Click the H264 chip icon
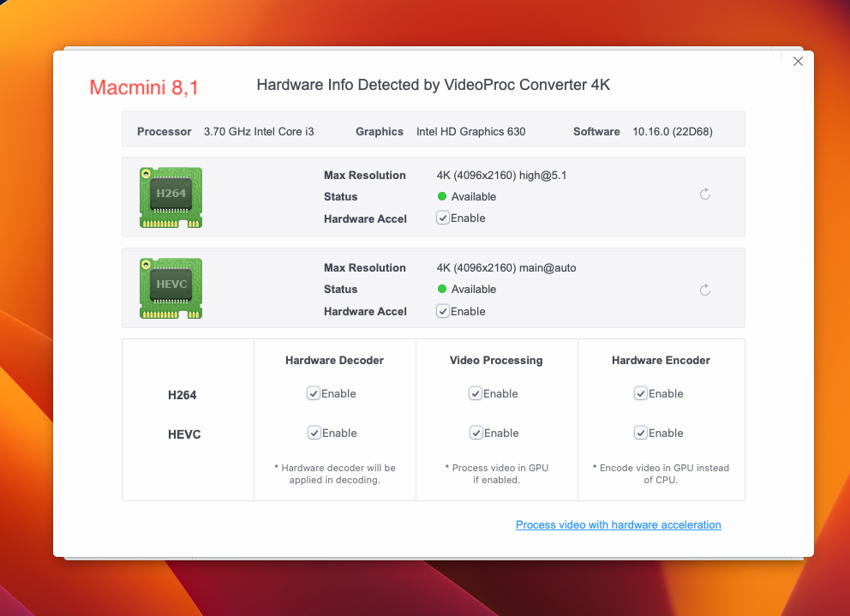The width and height of the screenshot is (850, 616). tap(171, 197)
